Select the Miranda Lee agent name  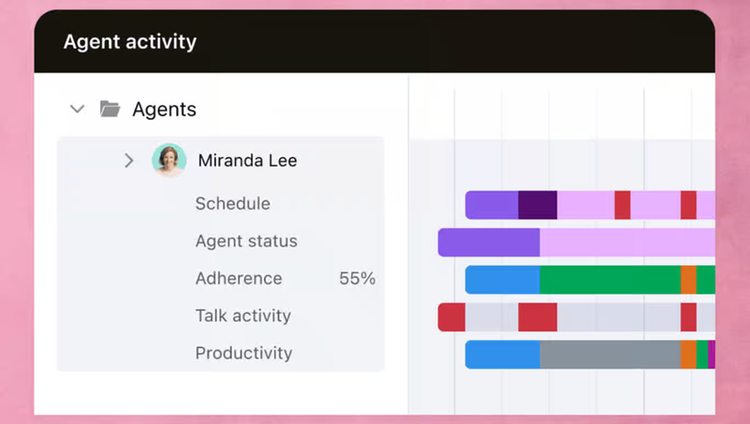pos(247,160)
